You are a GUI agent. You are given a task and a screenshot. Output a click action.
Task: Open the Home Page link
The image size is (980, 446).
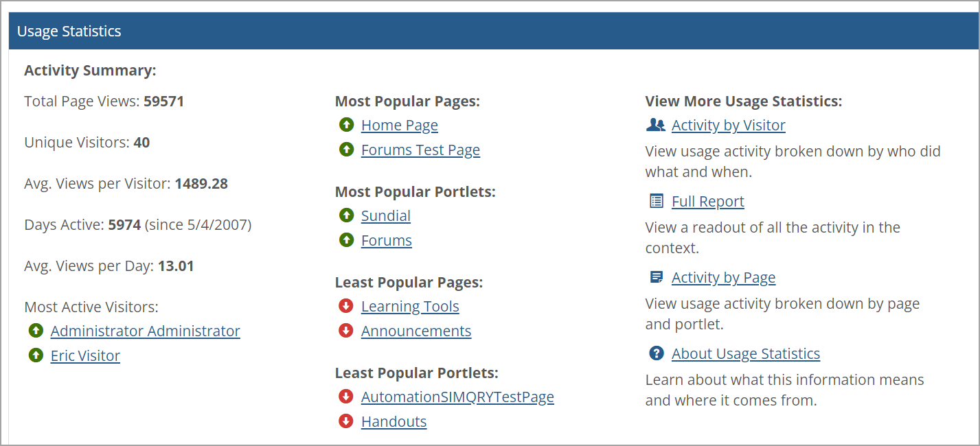[x=399, y=125]
